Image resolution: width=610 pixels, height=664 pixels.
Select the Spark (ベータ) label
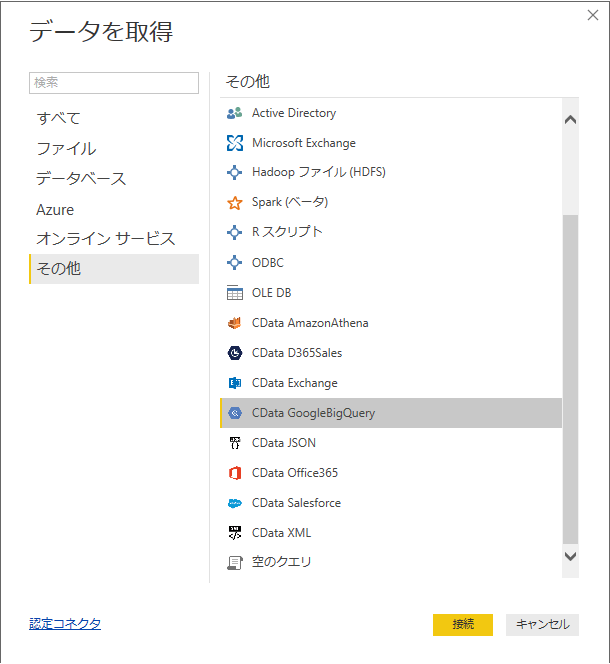pos(290,202)
